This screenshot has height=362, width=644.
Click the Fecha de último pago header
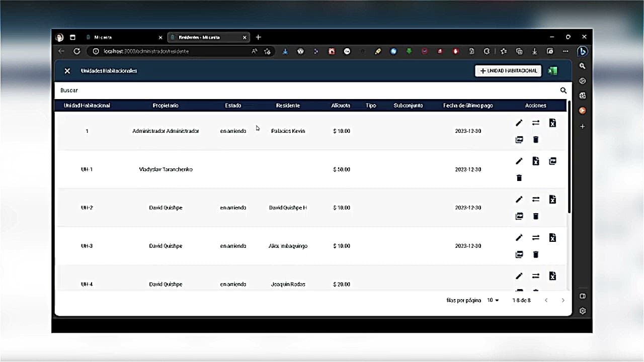pos(468,106)
